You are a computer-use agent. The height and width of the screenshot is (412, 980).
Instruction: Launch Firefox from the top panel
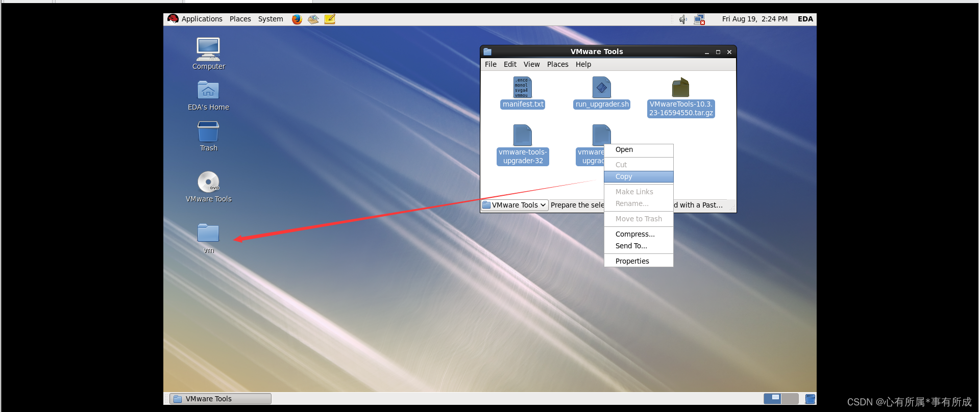[x=297, y=19]
